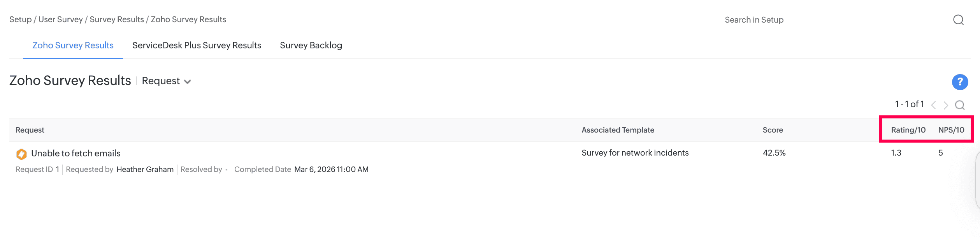Click Survey Results in the breadcrumb
Image resolution: width=980 pixels, height=248 pixels.
(117, 19)
